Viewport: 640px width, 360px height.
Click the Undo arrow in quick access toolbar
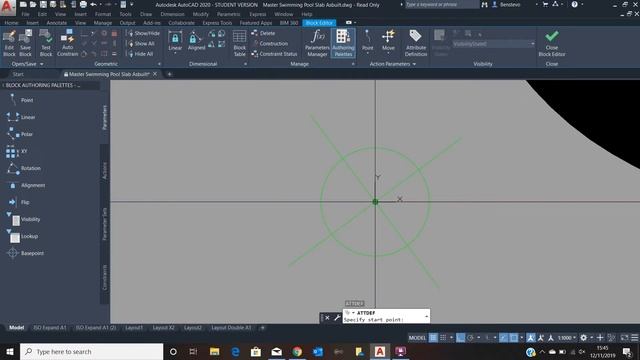click(x=93, y=4)
